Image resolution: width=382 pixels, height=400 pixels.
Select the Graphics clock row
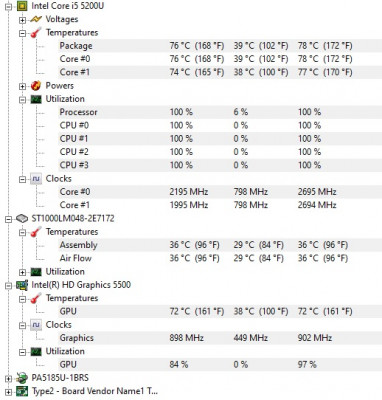coord(220,338)
